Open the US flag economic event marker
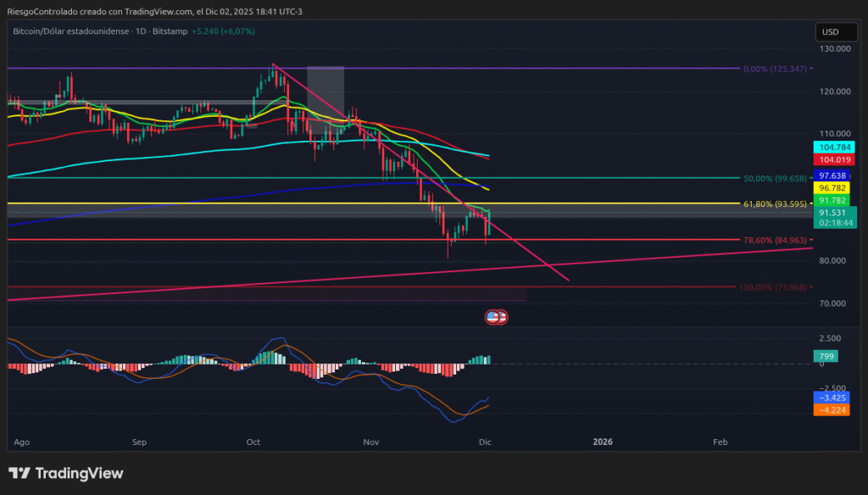Viewport: 868px width, 495px height. [496, 317]
